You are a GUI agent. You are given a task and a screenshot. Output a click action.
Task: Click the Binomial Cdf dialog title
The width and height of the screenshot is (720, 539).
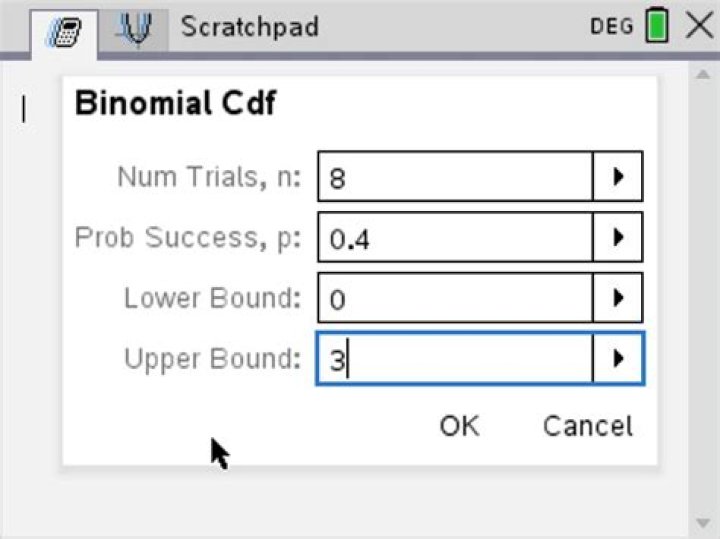click(176, 104)
